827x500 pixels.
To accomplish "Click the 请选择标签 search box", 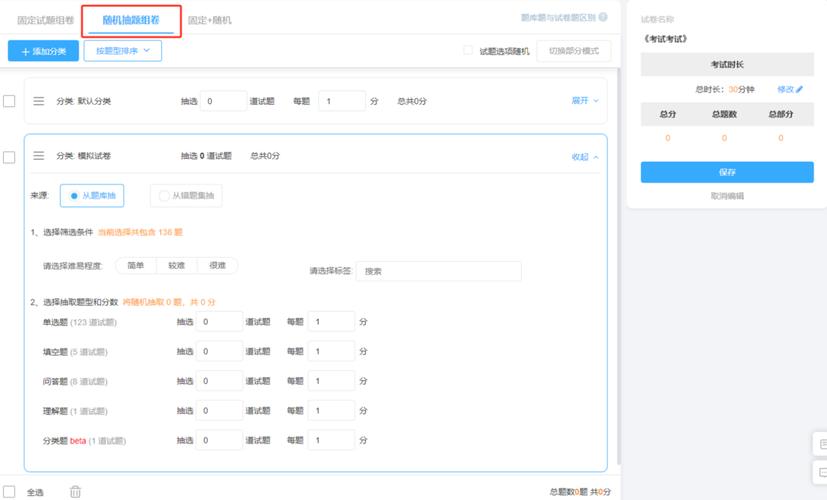I will point(438,271).
